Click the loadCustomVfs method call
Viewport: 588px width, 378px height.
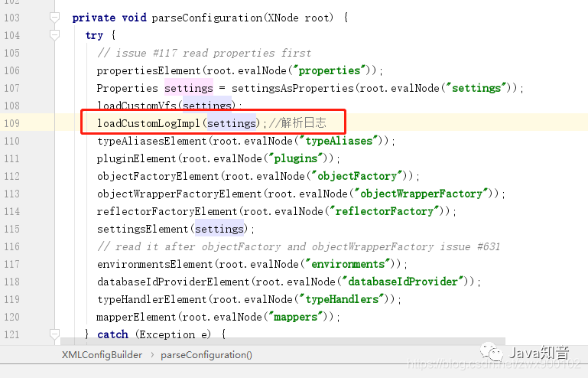[137, 106]
